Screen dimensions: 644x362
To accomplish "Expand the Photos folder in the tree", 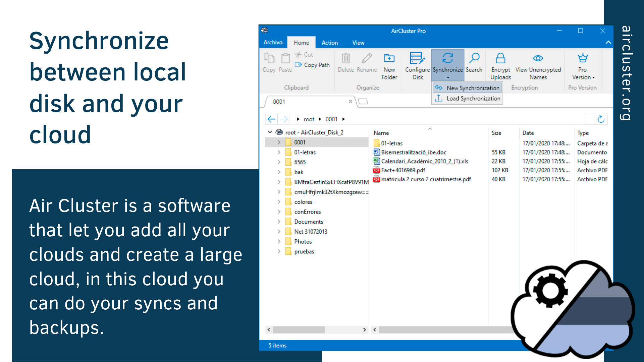I will pyautogui.click(x=279, y=241).
